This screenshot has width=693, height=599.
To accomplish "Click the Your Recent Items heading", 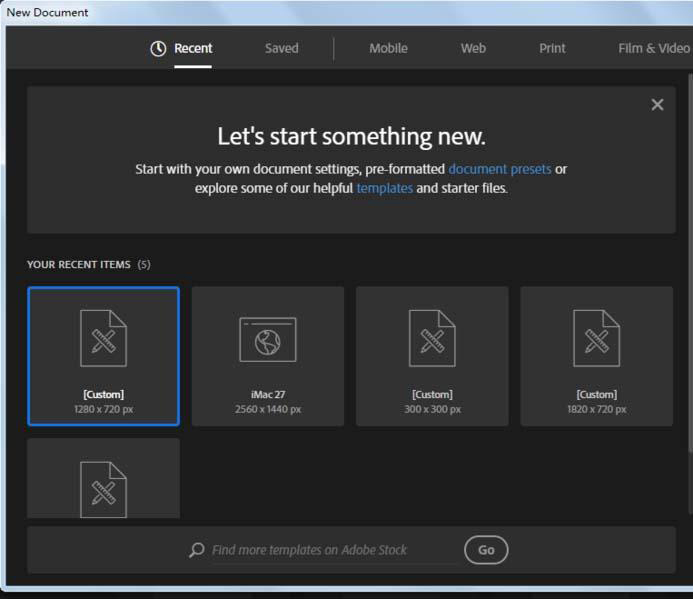I will click(x=79, y=265).
